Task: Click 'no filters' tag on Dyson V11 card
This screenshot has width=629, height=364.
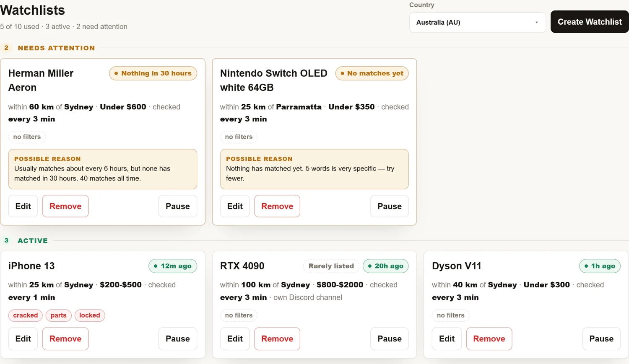Action: coord(451,315)
